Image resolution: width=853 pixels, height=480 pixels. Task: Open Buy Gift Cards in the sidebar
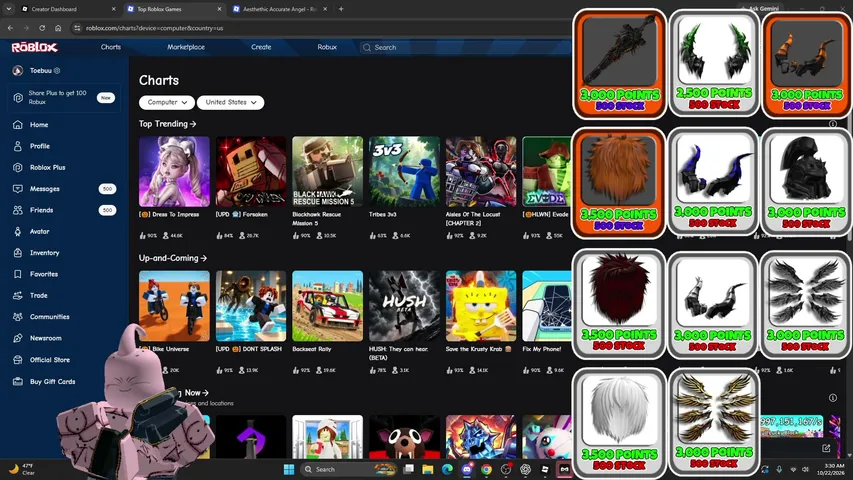tap(52, 381)
